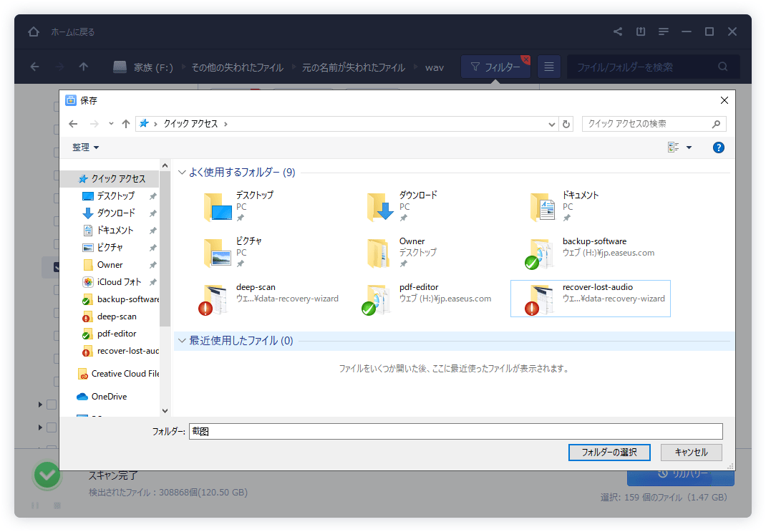Click the wav breadcrumb
Screen dimensions: 766x532
pyautogui.click(x=435, y=67)
